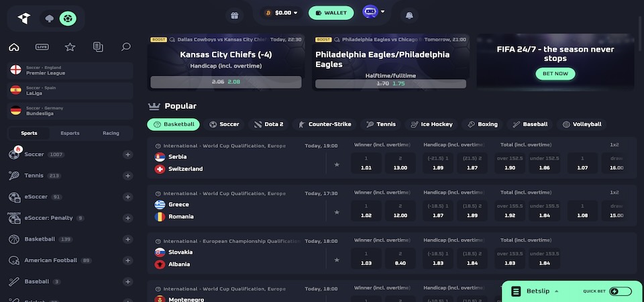Open favorites with the star icon

click(x=70, y=47)
